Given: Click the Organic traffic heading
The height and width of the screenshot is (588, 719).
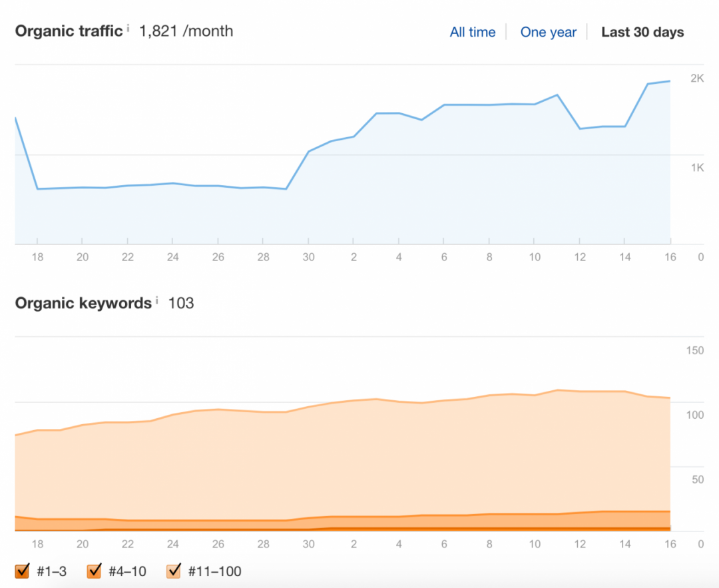Looking at the screenshot, I should 69,31.
